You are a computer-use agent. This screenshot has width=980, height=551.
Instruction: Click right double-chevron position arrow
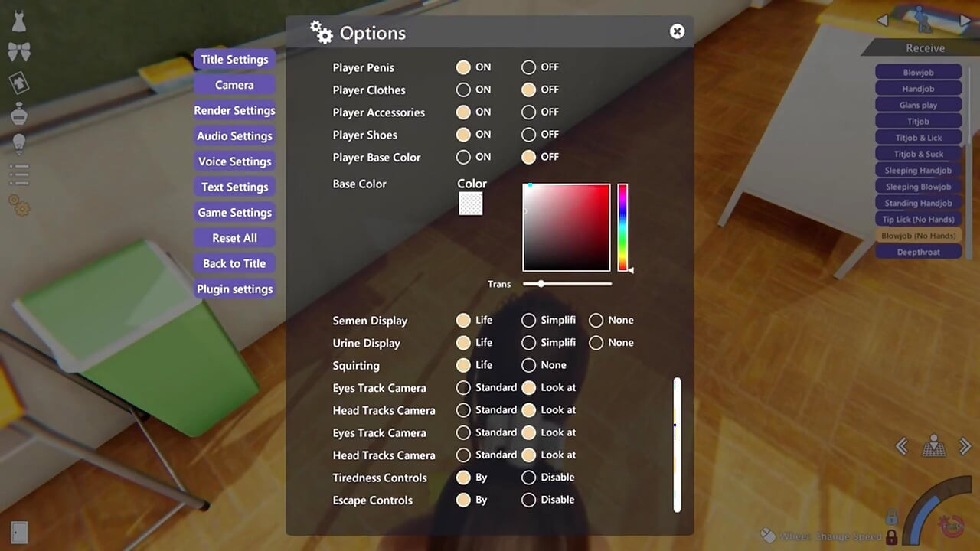click(x=965, y=446)
